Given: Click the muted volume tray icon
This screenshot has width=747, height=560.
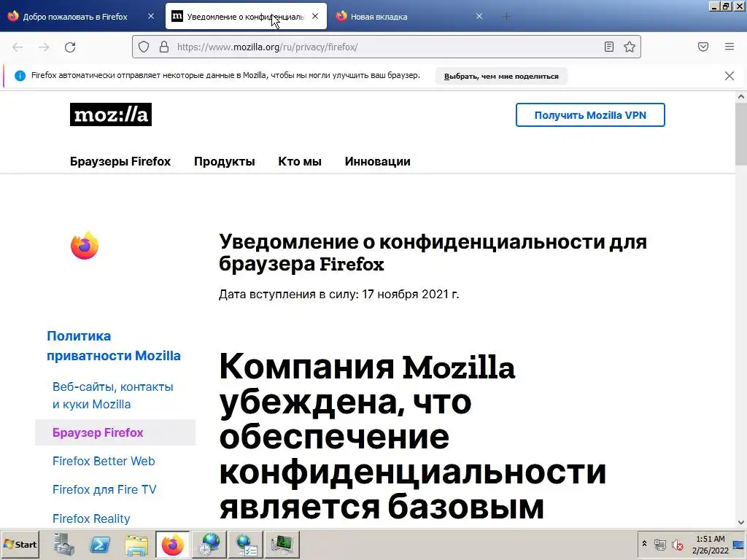Looking at the screenshot, I should 677,544.
